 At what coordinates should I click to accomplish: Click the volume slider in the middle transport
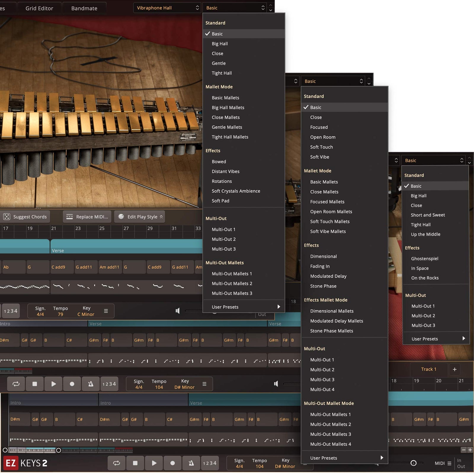(292, 384)
